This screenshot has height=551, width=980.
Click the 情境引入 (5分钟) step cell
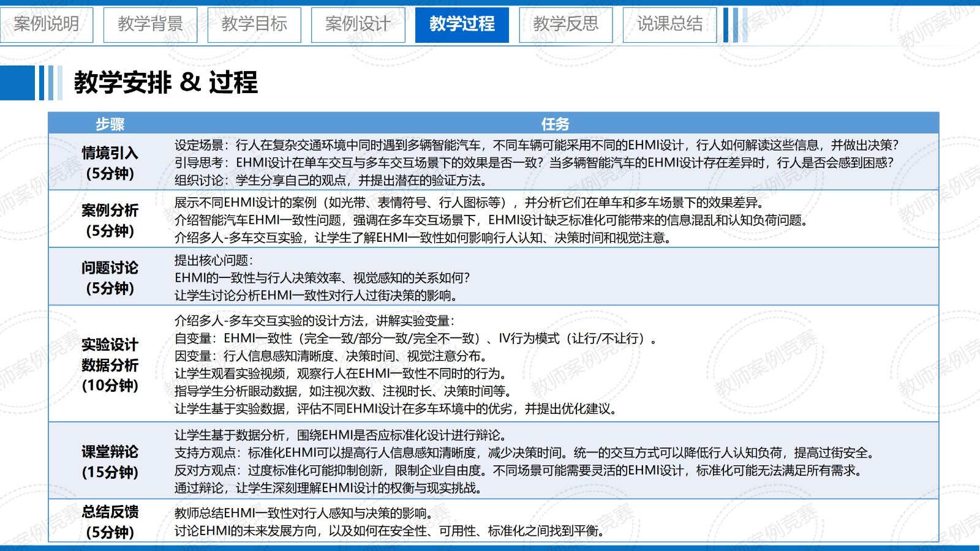pos(110,163)
